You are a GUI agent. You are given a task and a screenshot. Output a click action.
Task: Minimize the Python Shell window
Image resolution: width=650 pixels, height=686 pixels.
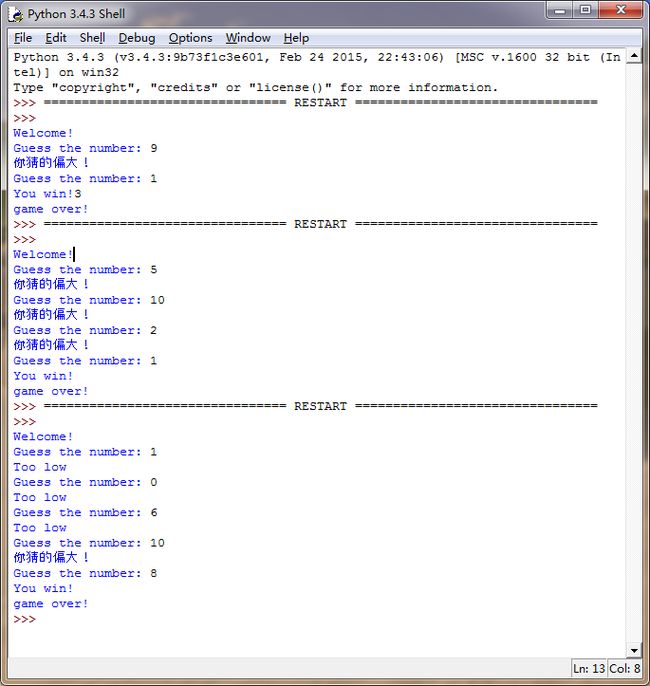pyautogui.click(x=559, y=10)
